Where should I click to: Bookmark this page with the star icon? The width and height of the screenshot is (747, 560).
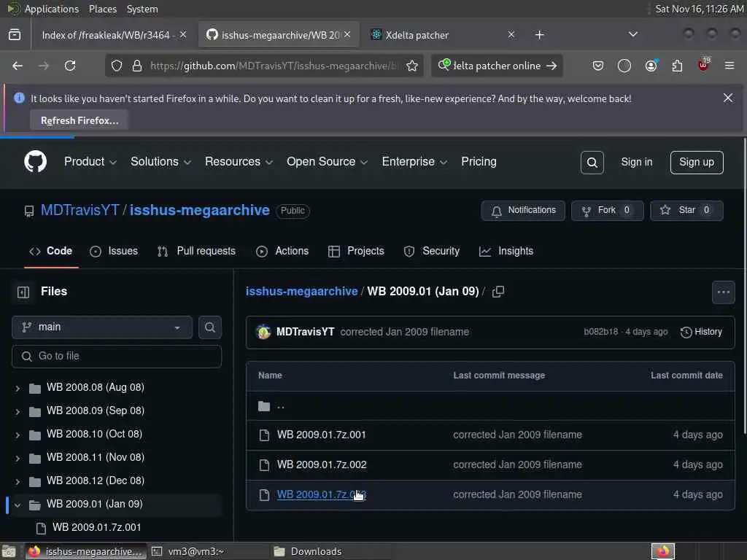412,66
